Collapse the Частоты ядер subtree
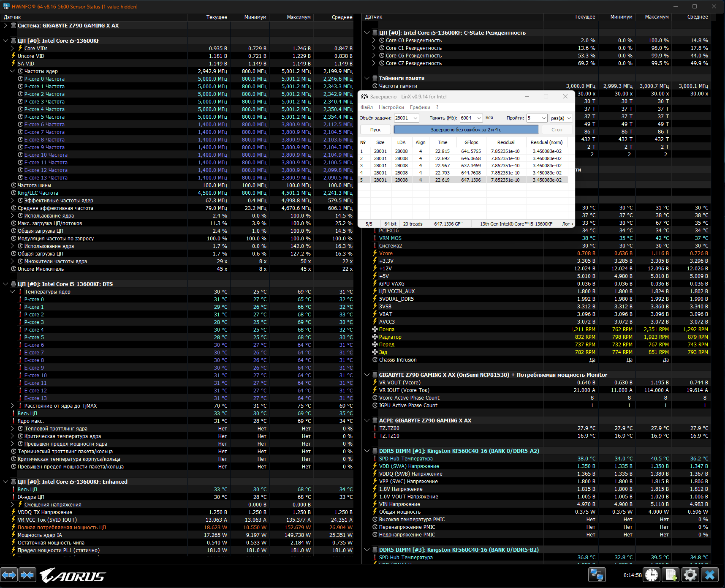Screen dimensions: 725x588 click(x=12, y=71)
